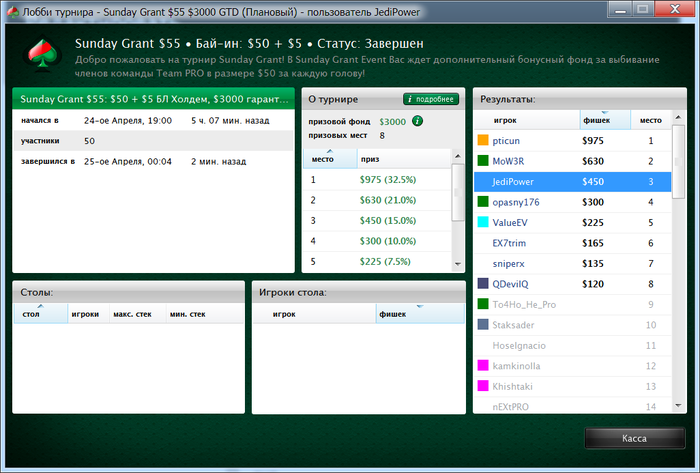This screenshot has width=700, height=473.
Task: Click the завершился в end time row
Action: tap(154, 161)
